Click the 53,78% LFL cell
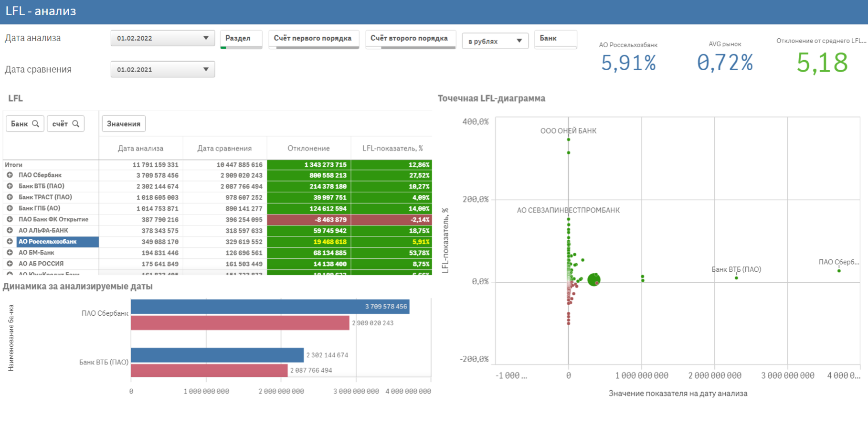The width and height of the screenshot is (868, 427). point(392,253)
